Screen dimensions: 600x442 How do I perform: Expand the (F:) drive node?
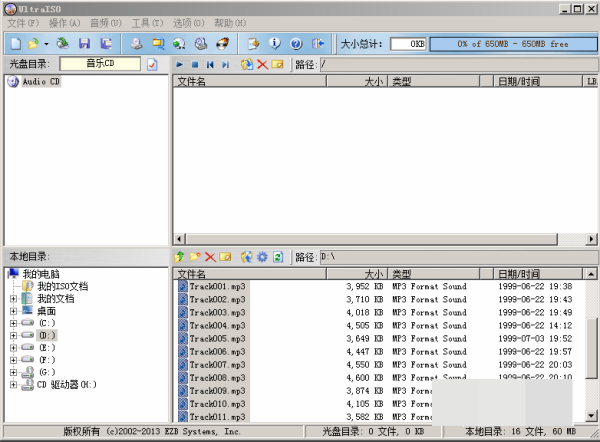pos(13,360)
